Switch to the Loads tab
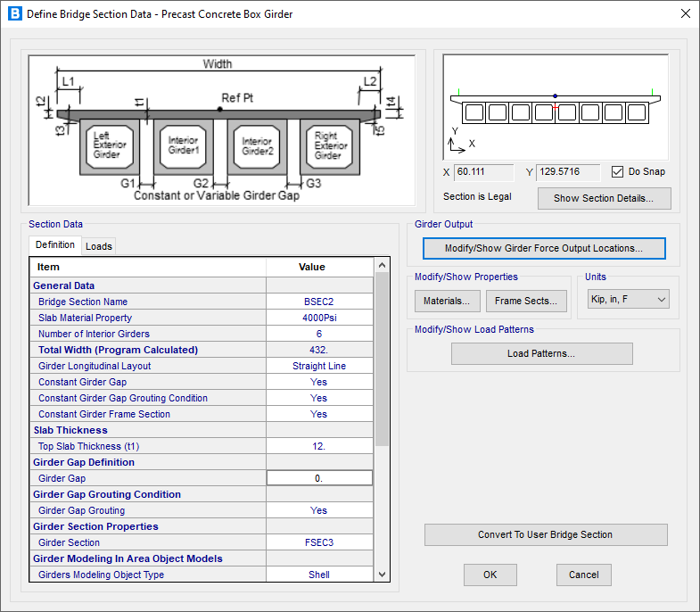The height and width of the screenshot is (612, 700). pyautogui.click(x=99, y=246)
